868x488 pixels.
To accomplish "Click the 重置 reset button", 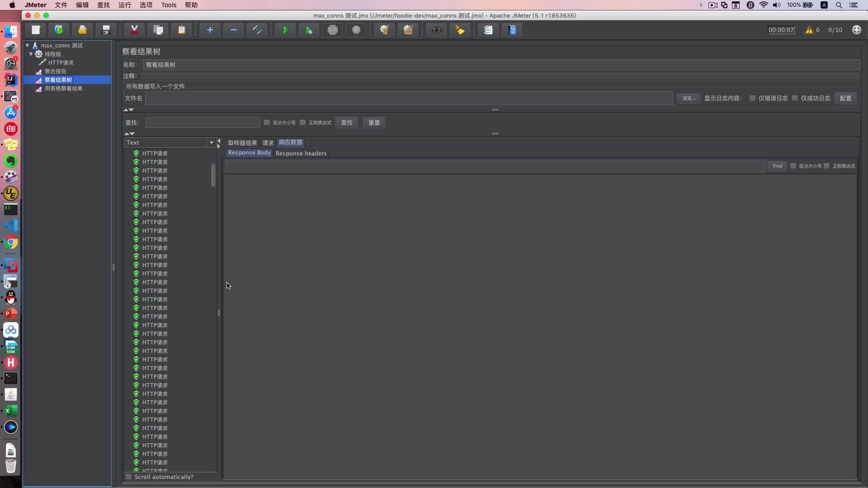I will tap(374, 122).
